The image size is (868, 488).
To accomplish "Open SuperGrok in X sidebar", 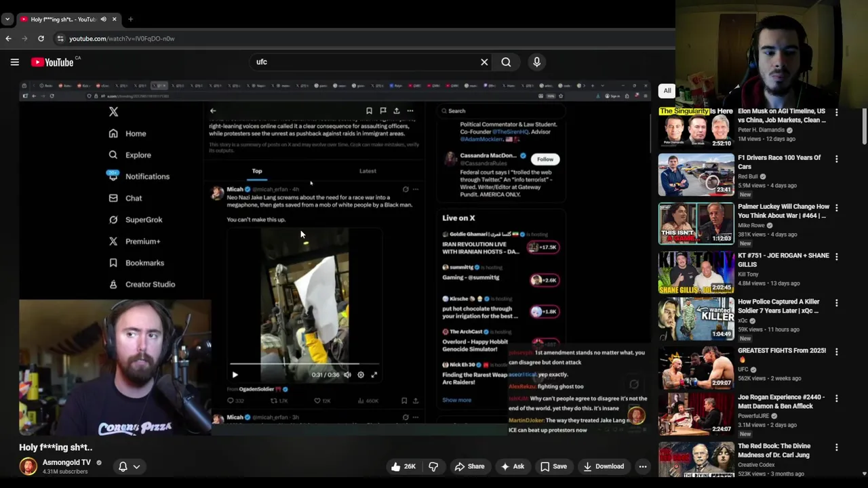I will coord(135,220).
